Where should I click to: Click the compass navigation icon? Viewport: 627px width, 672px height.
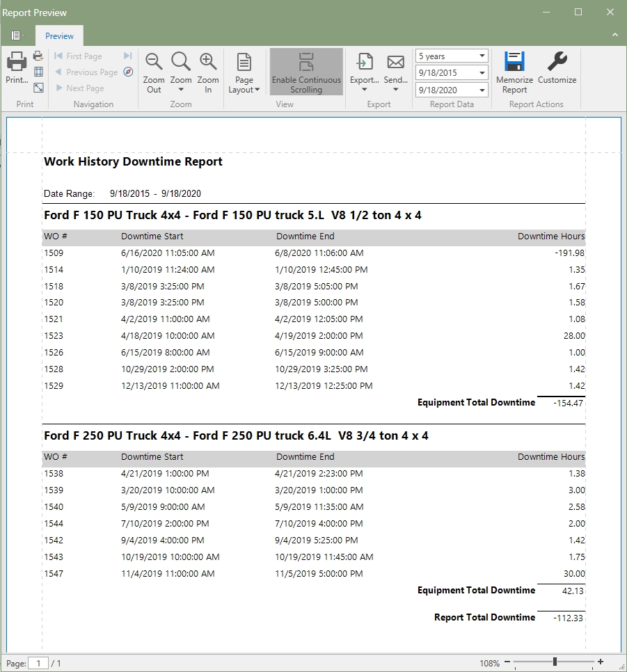pos(128,72)
